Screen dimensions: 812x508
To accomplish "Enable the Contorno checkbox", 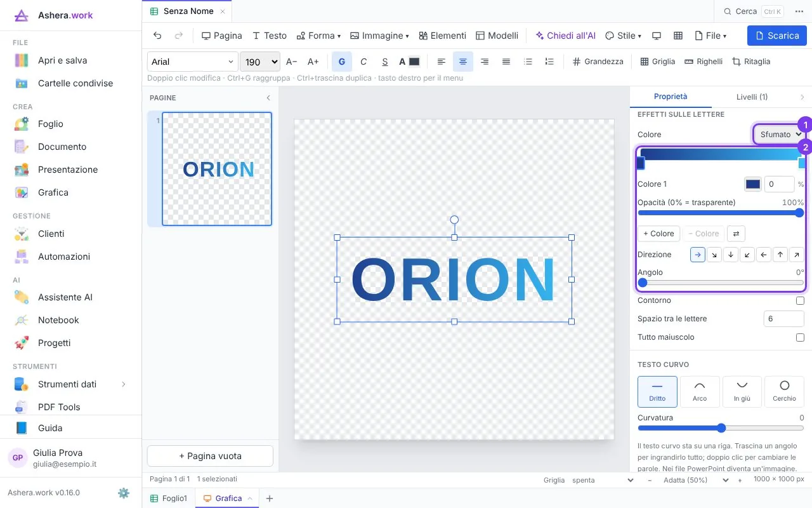I will point(800,300).
